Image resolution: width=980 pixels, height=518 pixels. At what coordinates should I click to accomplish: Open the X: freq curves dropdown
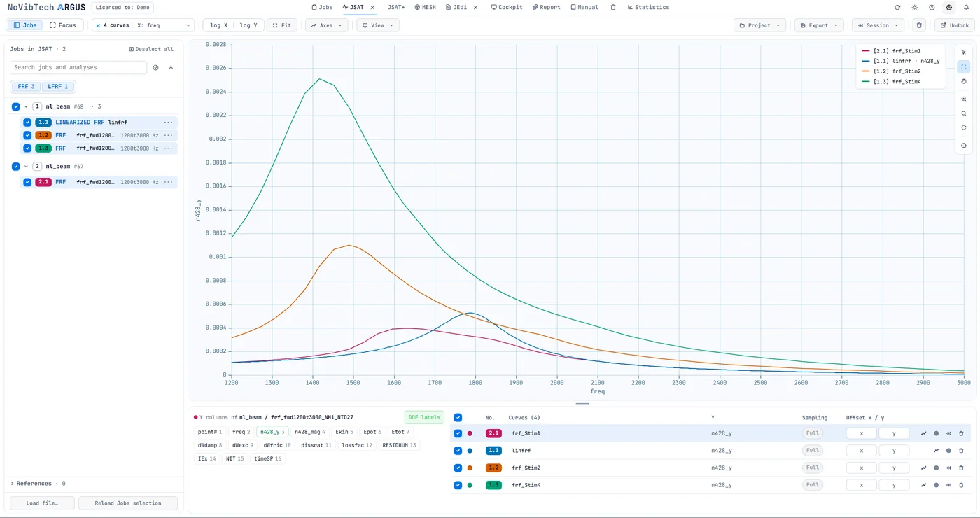coord(143,25)
